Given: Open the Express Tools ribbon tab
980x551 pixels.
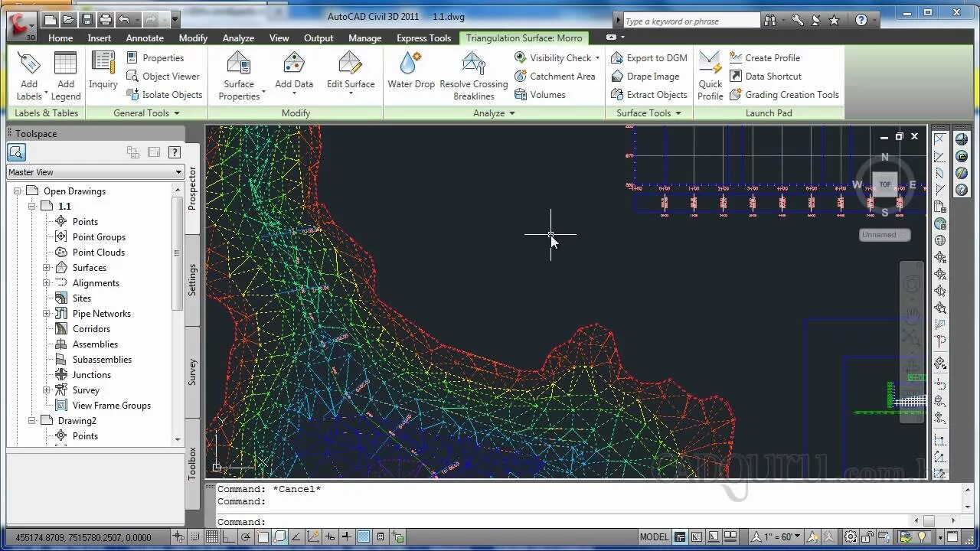Looking at the screenshot, I should (x=423, y=38).
